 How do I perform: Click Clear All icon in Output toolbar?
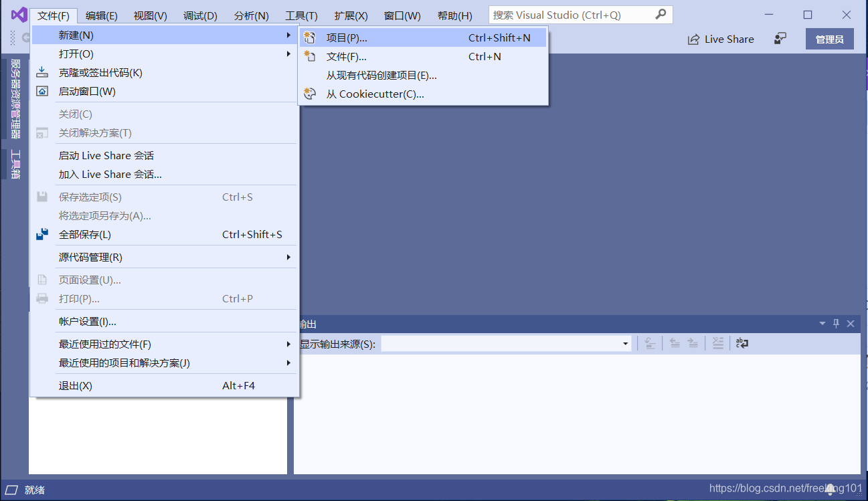click(x=717, y=343)
